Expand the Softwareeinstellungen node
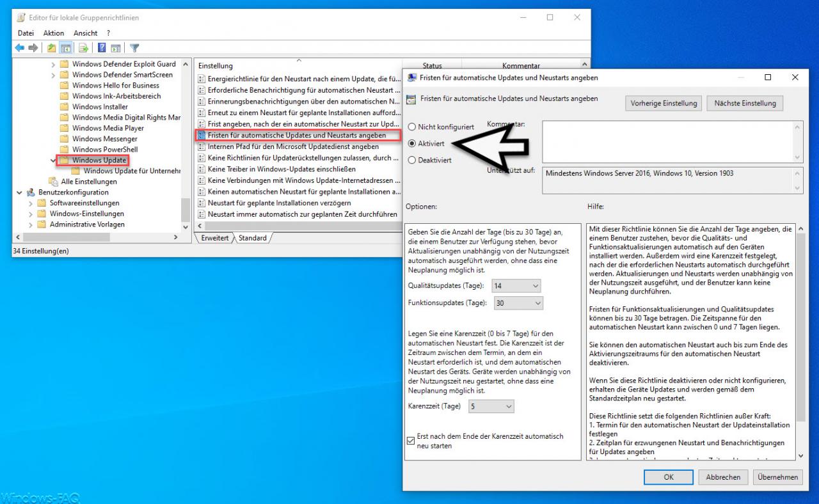819x504 pixels. pyautogui.click(x=31, y=203)
